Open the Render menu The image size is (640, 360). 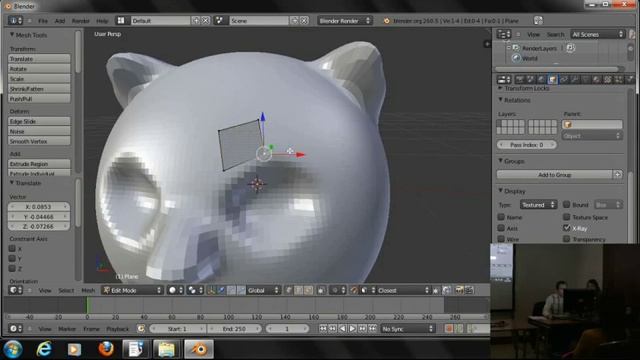click(x=80, y=21)
